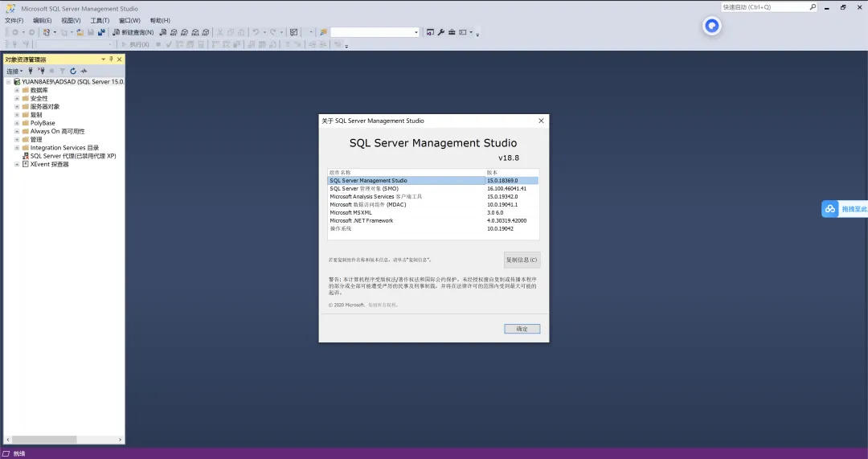Expand the XEvent 探查器 node

tap(17, 164)
